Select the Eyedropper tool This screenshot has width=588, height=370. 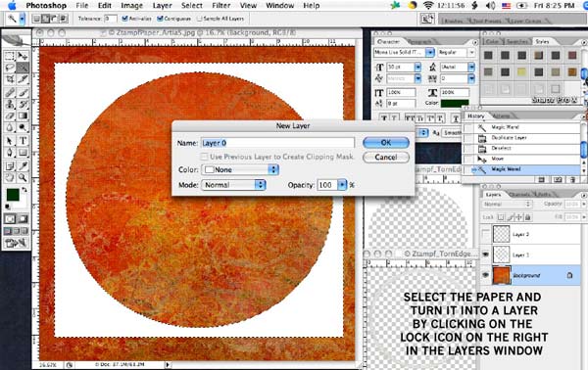coord(23,165)
